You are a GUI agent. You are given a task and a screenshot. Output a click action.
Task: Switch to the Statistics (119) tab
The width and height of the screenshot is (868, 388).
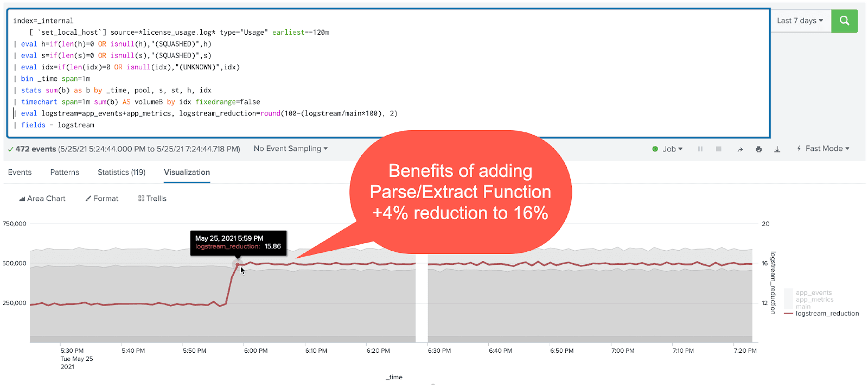(x=122, y=173)
